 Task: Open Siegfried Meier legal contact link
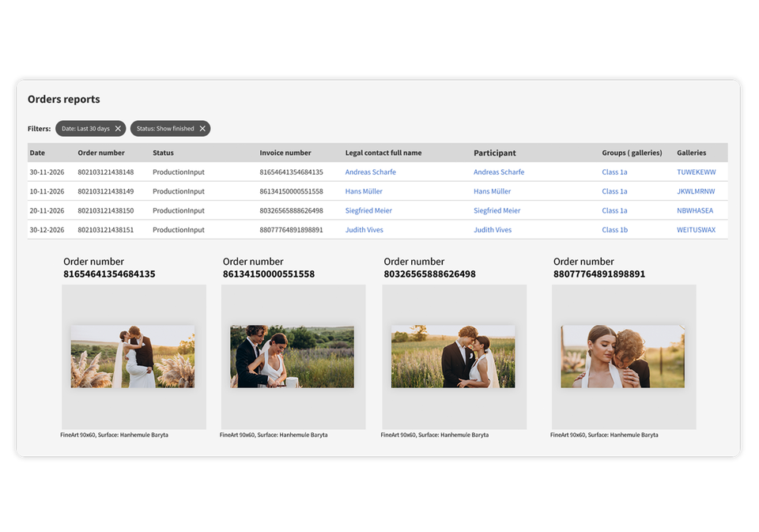[x=368, y=210]
